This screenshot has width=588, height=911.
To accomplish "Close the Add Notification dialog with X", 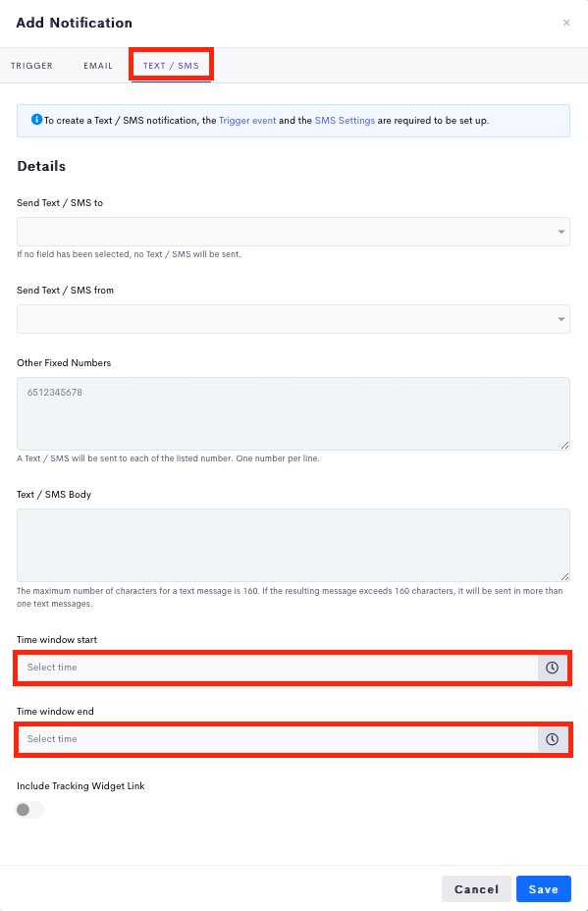I will [566, 23].
